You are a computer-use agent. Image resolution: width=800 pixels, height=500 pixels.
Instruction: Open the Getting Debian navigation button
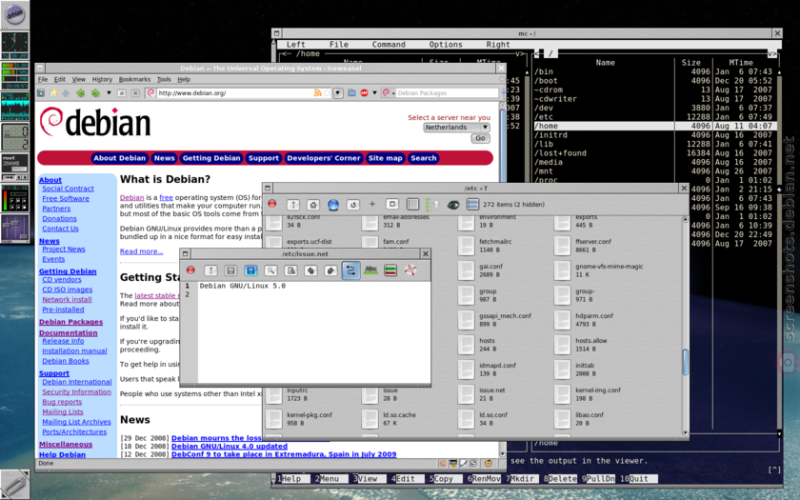pyautogui.click(x=211, y=158)
